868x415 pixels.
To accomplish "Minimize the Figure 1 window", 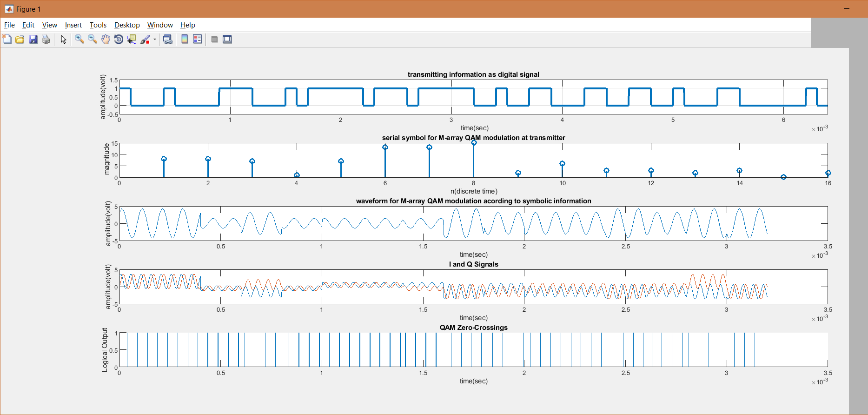I will 847,8.
